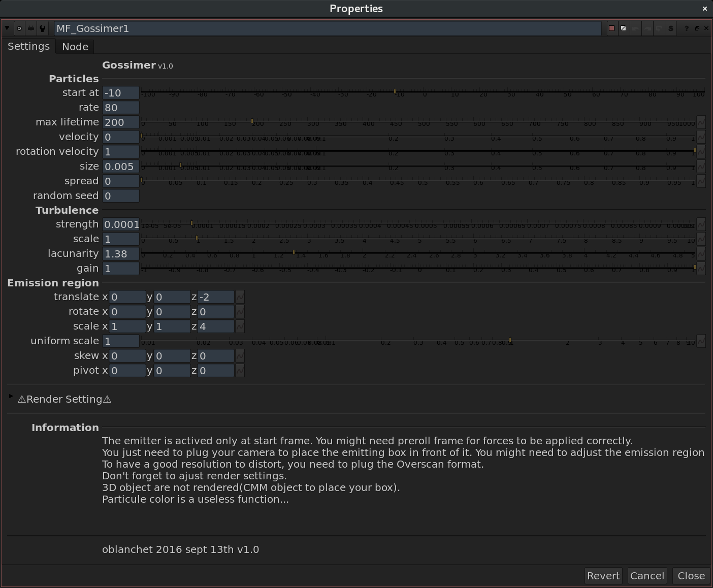Open node help via question mark icon
Viewport: 713px width, 588px height.
coord(687,28)
